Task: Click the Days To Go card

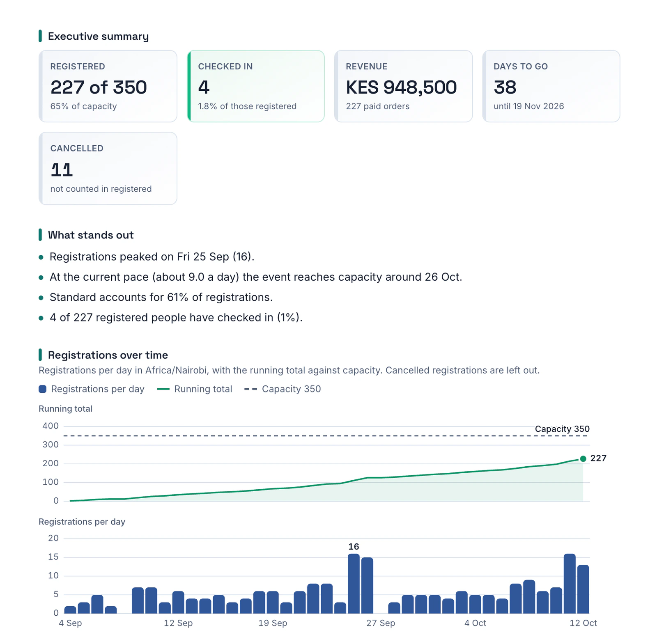Action: (551, 86)
